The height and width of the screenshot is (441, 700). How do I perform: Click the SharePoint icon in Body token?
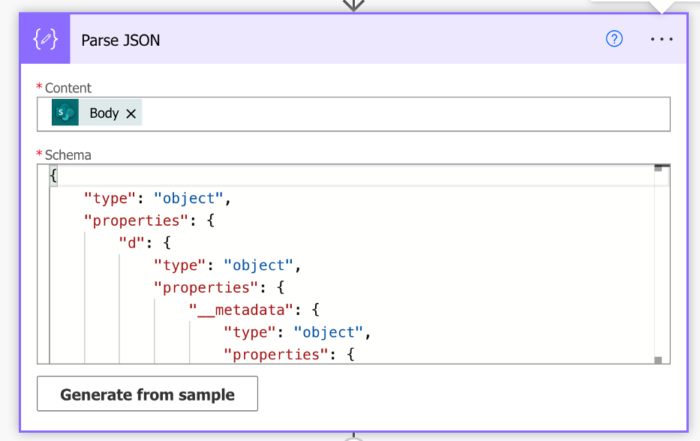(65, 113)
